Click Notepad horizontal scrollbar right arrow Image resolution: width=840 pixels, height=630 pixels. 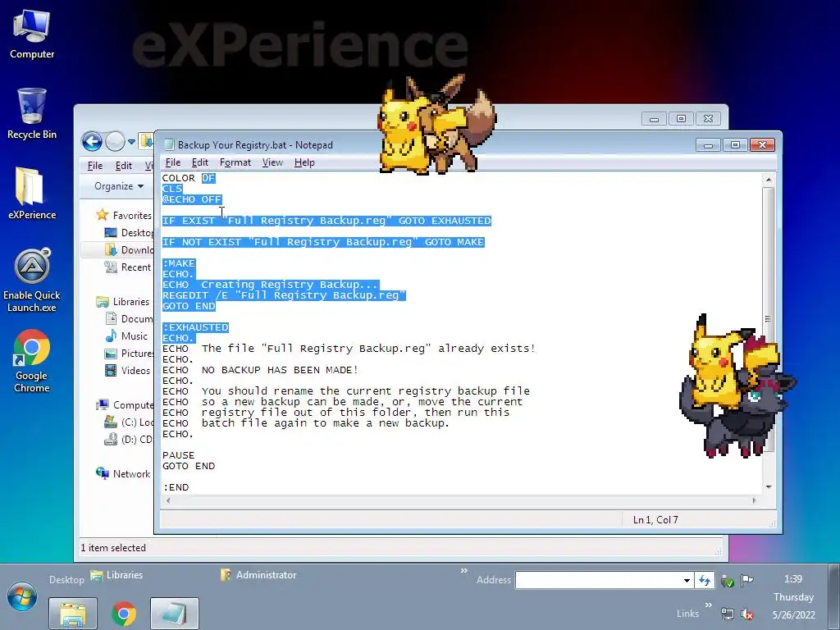(755, 500)
